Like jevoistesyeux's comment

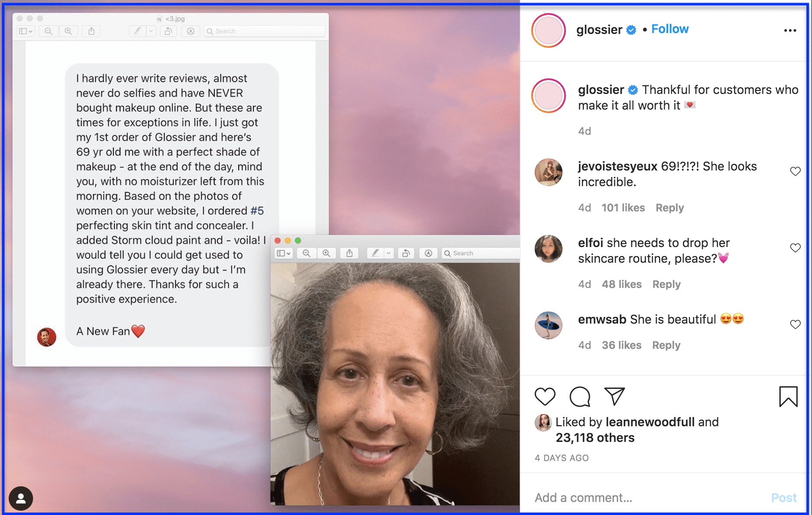(795, 171)
